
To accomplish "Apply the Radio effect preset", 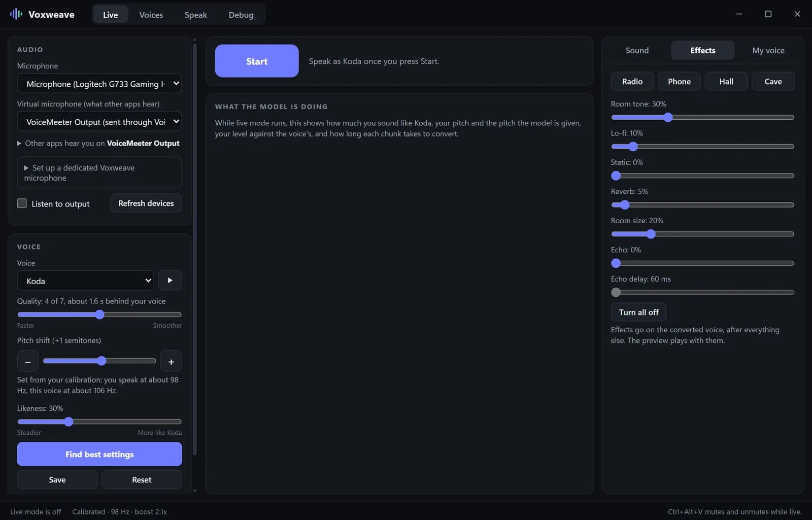I will click(632, 81).
